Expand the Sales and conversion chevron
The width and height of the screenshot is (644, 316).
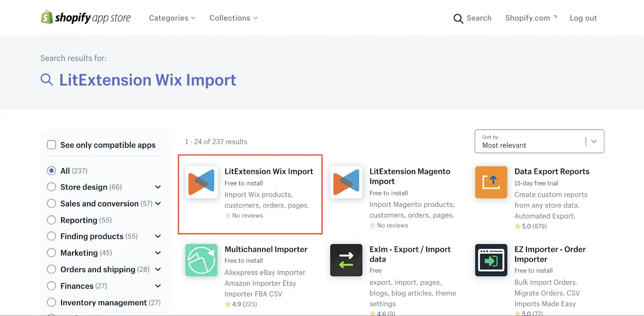pos(158,204)
